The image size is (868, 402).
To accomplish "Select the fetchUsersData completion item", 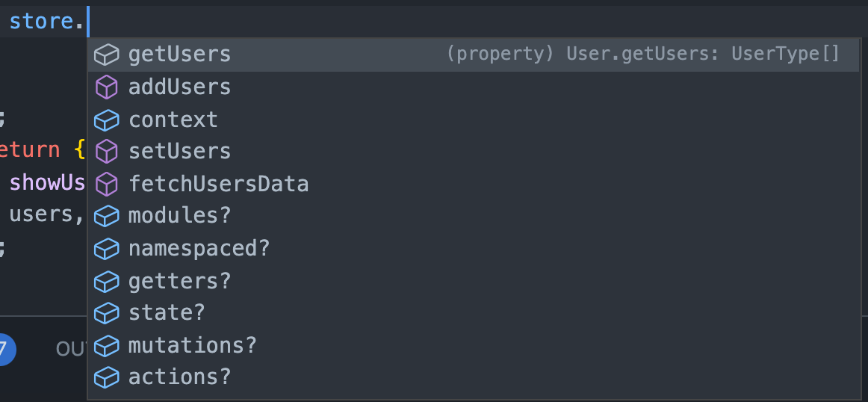I will click(218, 184).
